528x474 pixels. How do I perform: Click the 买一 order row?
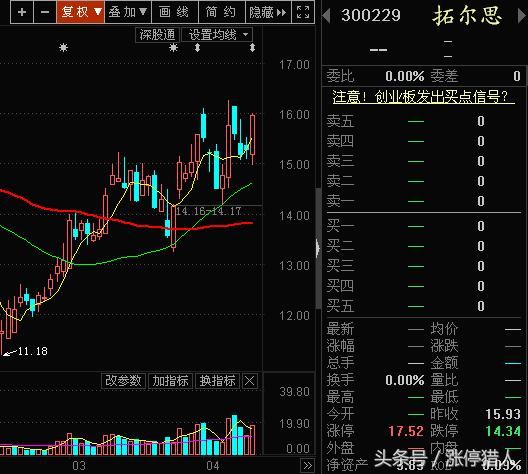424,226
